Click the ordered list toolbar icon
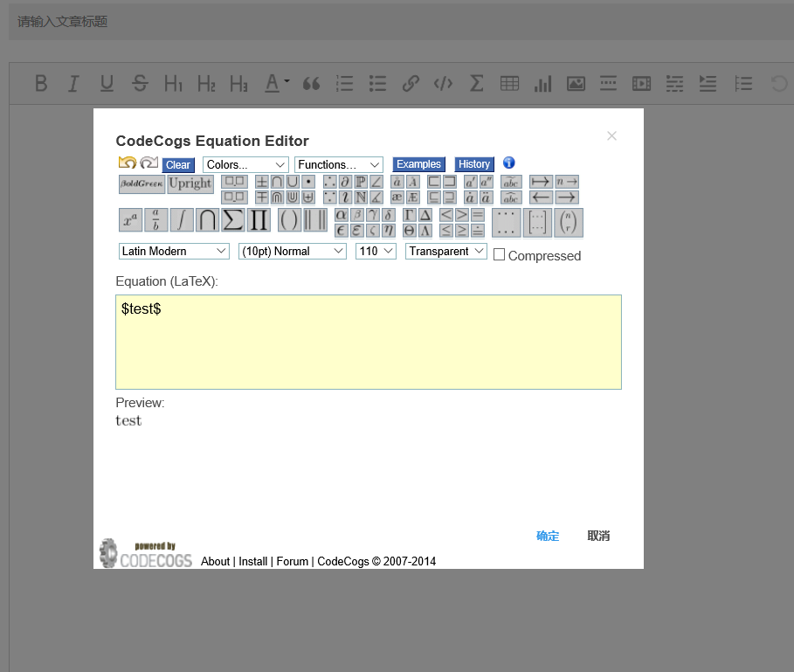Viewport: 794px width, 672px height. pyautogui.click(x=344, y=83)
